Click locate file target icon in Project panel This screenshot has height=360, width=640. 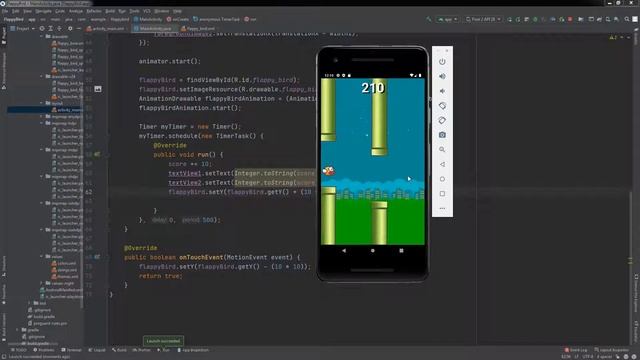coord(42,29)
